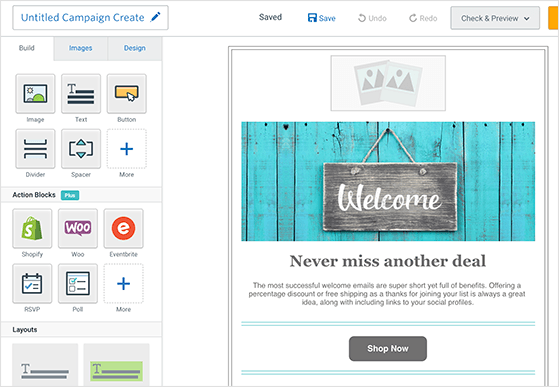The image size is (559, 387).
Task: Add the Shopify action block
Action: click(x=32, y=228)
